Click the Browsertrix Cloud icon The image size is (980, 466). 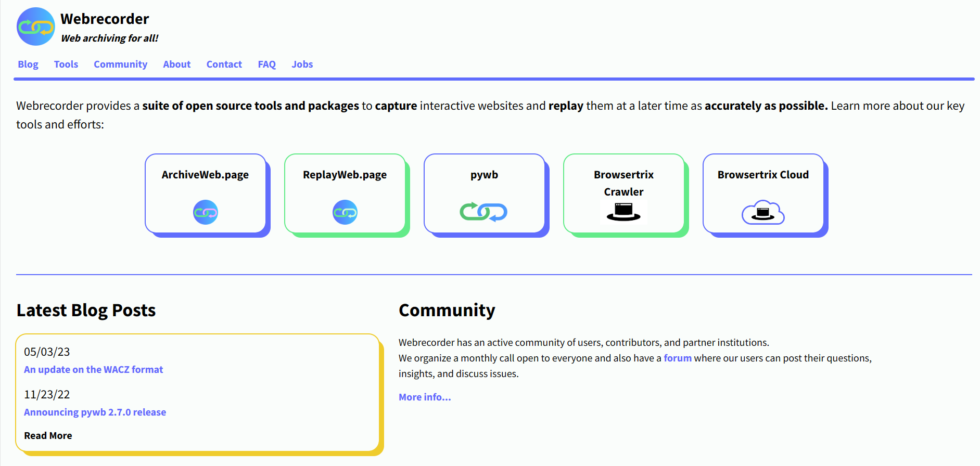point(763,212)
